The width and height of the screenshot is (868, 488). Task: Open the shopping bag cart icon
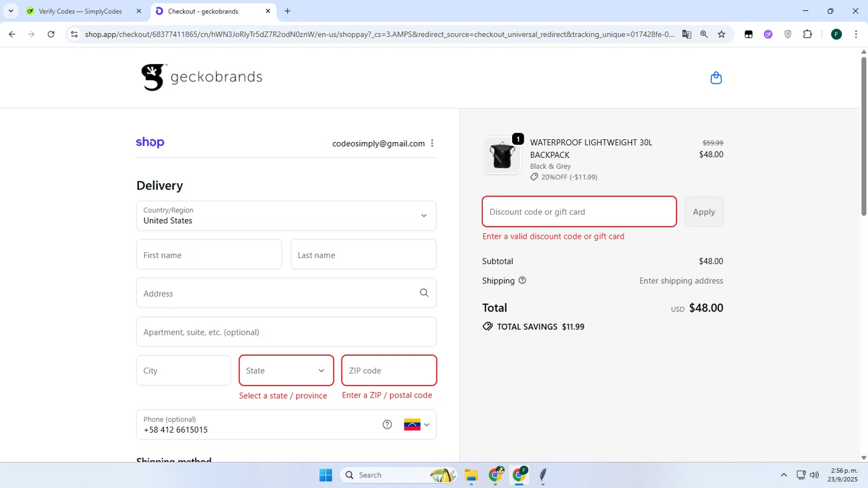click(x=716, y=78)
